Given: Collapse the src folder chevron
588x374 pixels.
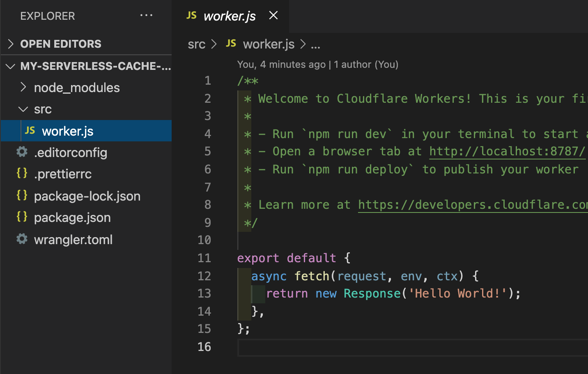Looking at the screenshot, I should (x=23, y=109).
